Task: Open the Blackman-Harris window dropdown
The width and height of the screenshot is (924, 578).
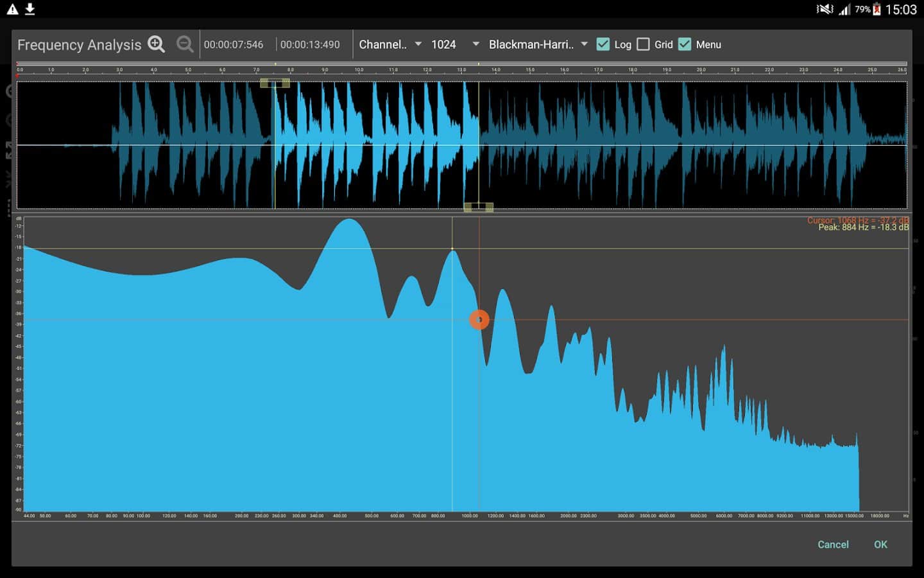Action: [538, 44]
